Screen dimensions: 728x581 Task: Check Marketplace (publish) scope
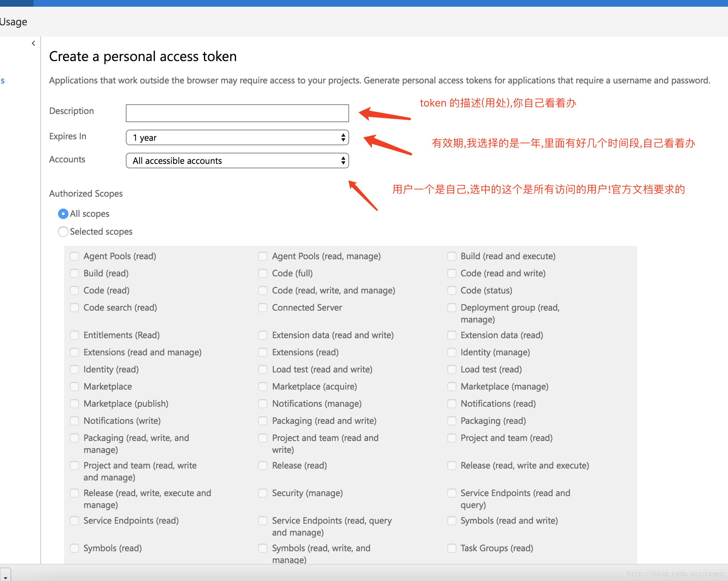tap(74, 404)
